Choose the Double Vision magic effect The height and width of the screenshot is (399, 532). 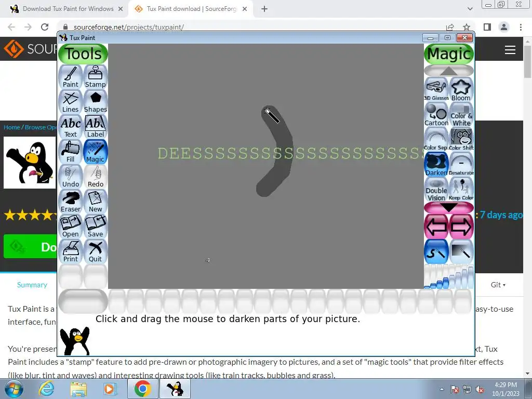coord(436,189)
